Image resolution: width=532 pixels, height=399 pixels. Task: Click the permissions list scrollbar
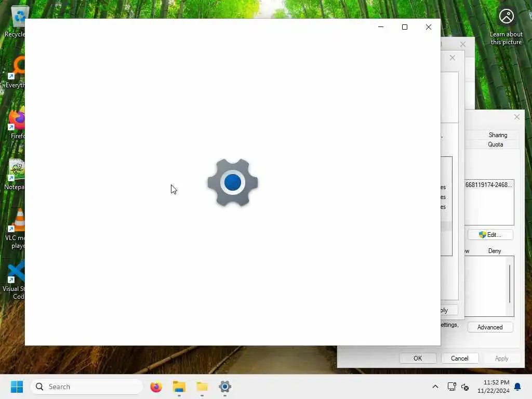[x=510, y=284]
